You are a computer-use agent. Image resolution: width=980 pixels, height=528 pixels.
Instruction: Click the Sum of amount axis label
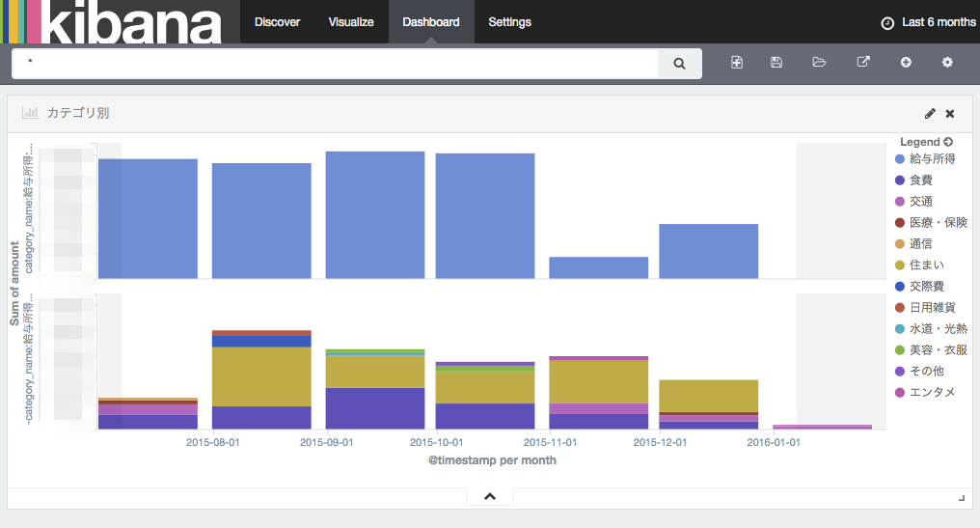[15, 284]
